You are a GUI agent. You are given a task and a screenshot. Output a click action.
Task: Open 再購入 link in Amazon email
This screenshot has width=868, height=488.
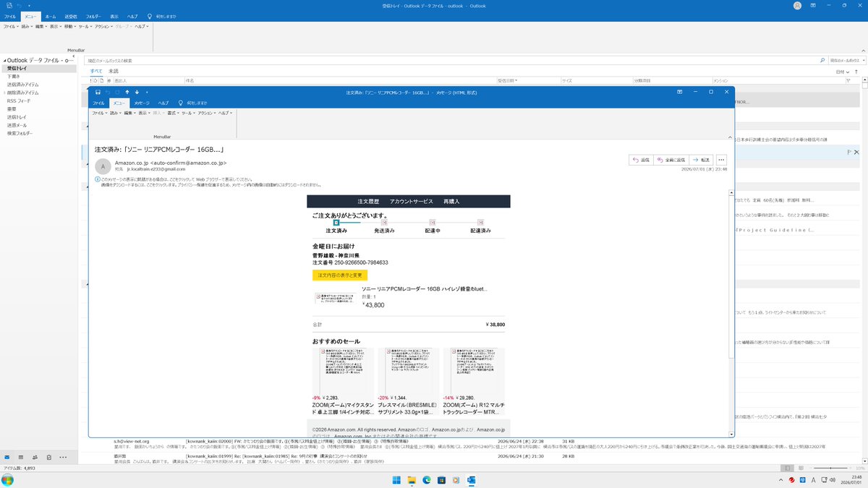coord(451,201)
